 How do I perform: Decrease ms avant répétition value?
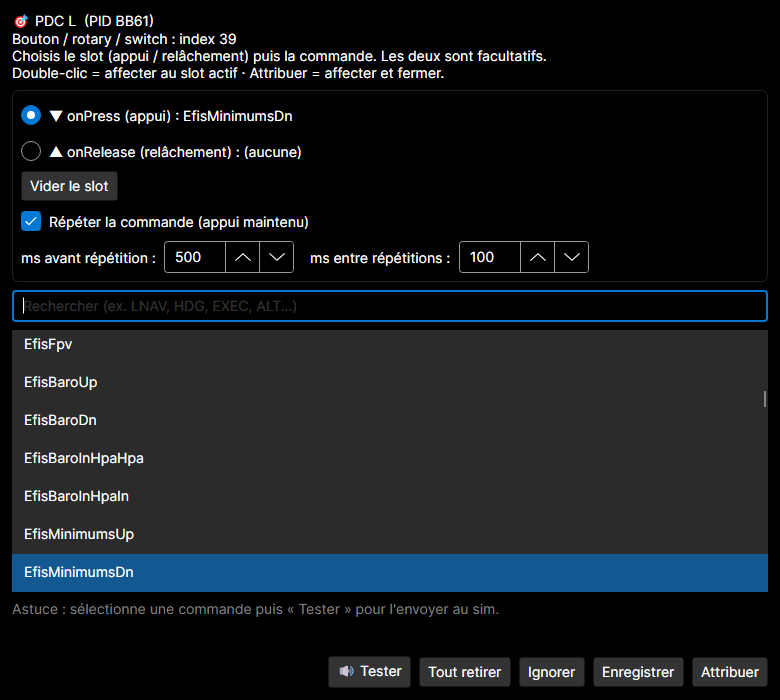click(x=277, y=257)
